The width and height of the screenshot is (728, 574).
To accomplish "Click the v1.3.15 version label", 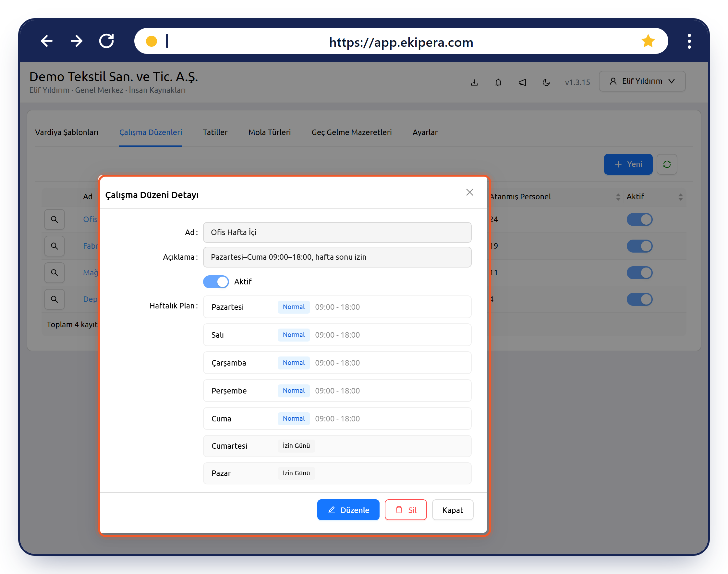I will tap(577, 82).
